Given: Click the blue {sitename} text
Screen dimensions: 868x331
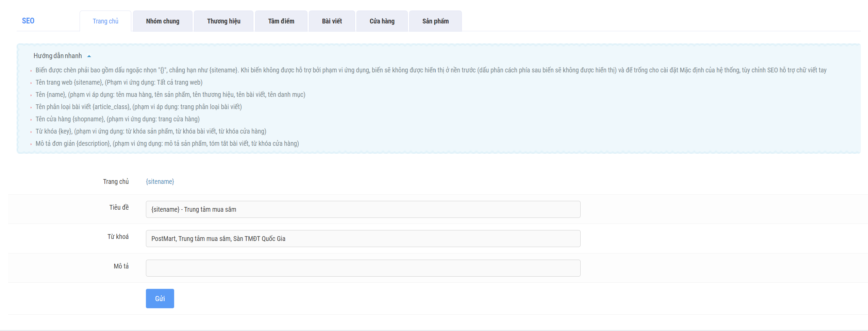Looking at the screenshot, I should pos(160,181).
